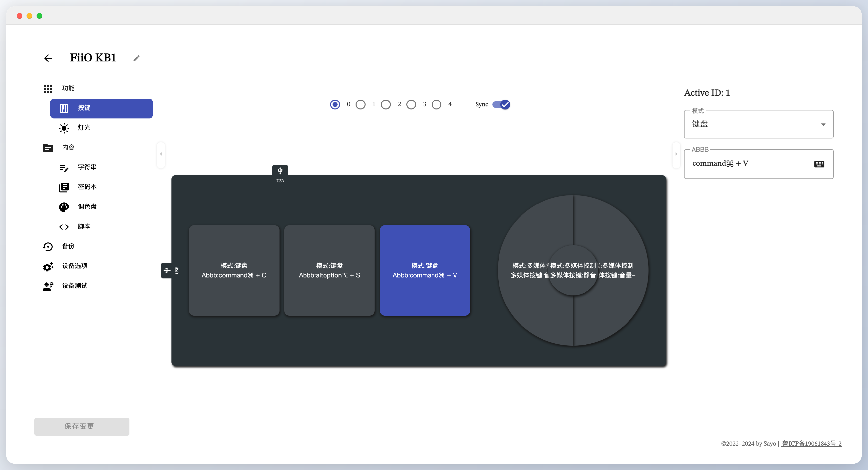Select radio button for profile 4

pyautogui.click(x=437, y=104)
